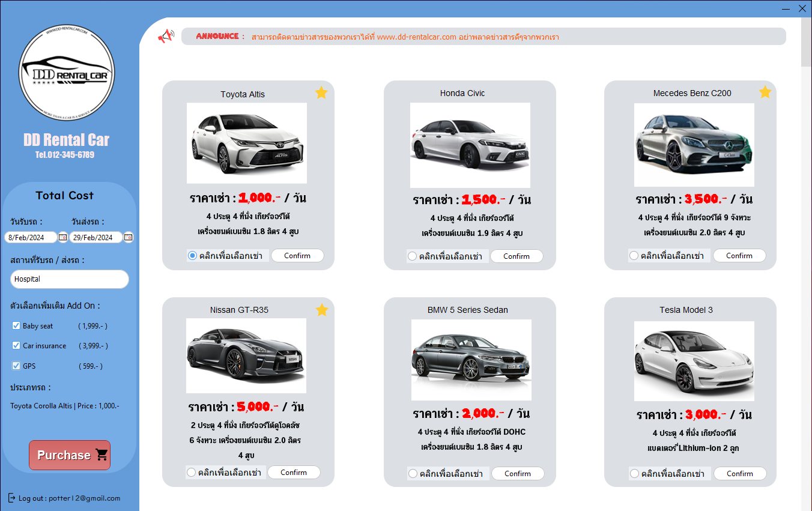Open the pickup date calendar icon
Screen dimensions: 812x511
click(63, 237)
